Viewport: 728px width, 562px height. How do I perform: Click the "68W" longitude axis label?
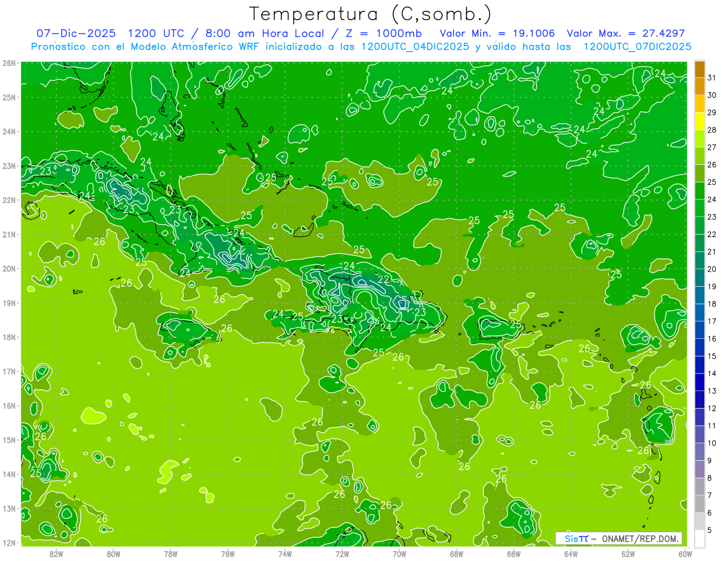(x=456, y=554)
